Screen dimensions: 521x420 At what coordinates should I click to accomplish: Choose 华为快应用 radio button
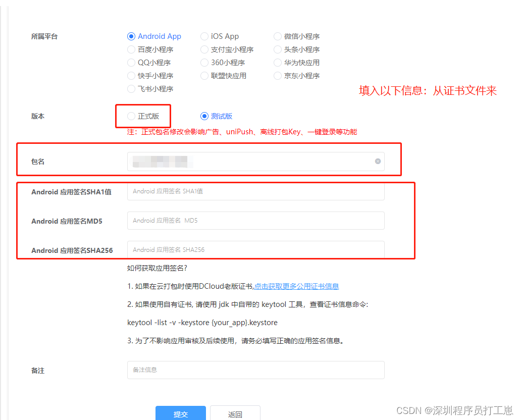coord(278,63)
